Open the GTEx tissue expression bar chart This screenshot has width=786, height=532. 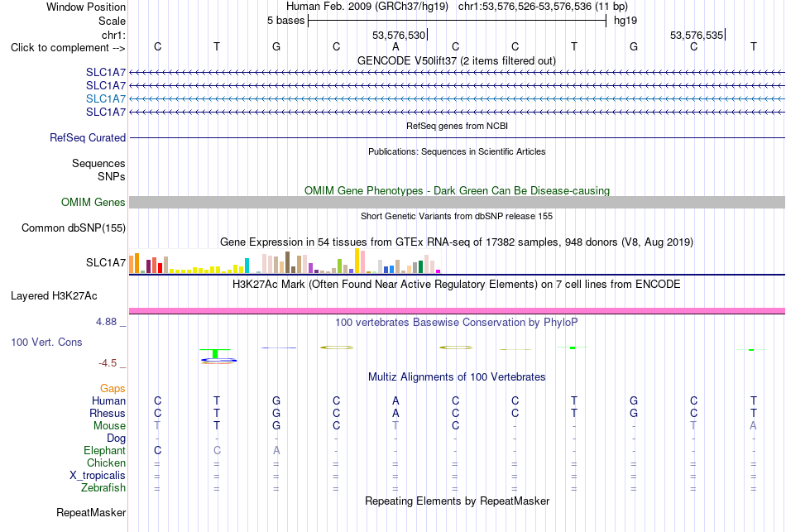285,261
